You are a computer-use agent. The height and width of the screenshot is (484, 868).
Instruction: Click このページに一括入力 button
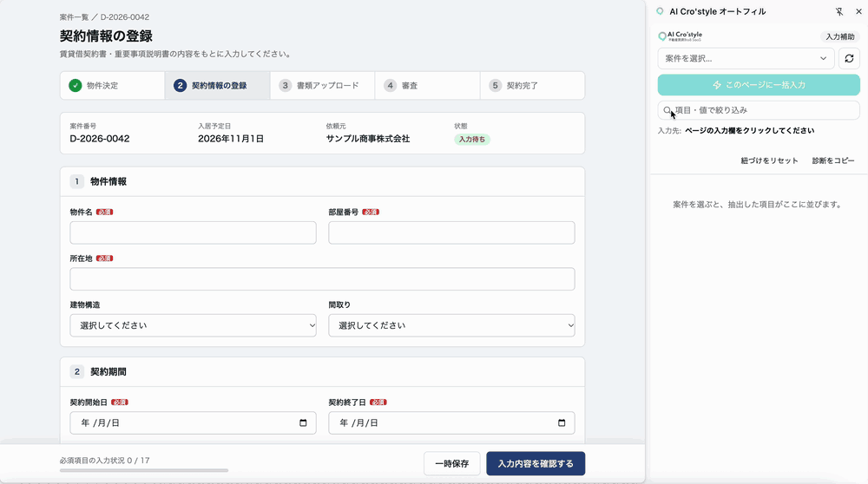(759, 85)
